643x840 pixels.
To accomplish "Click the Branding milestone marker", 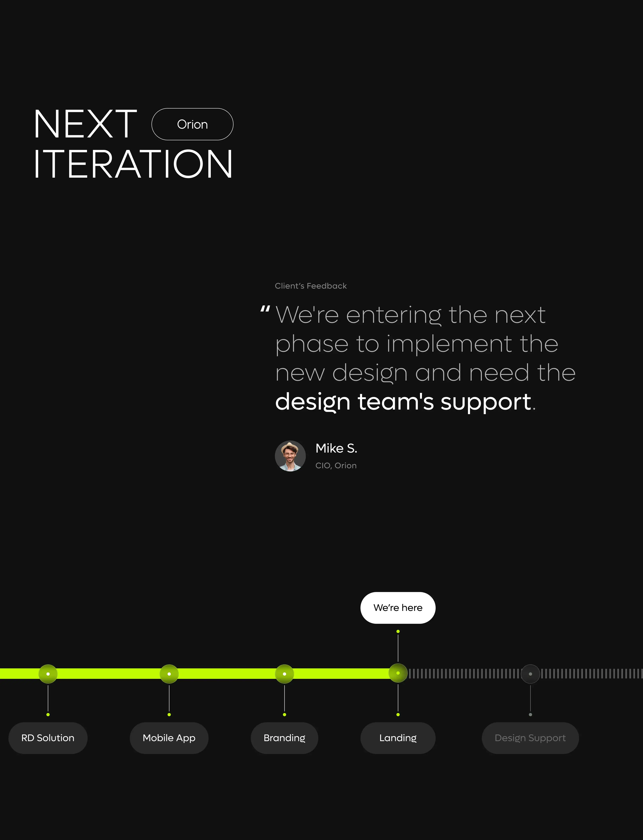I will [284, 673].
